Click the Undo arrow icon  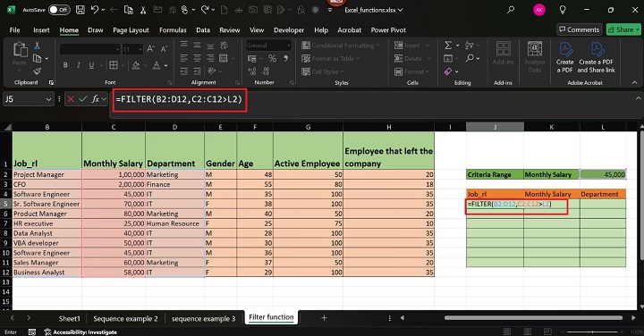95,10
